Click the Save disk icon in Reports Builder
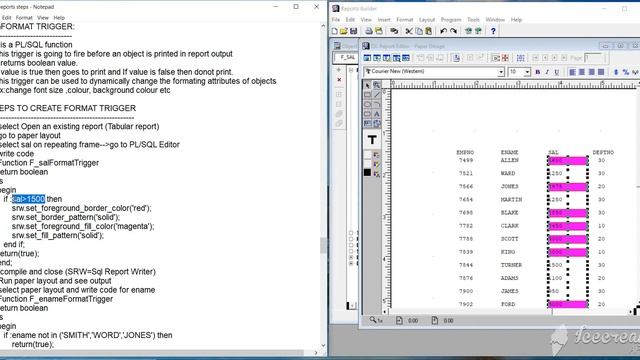 pos(353,31)
